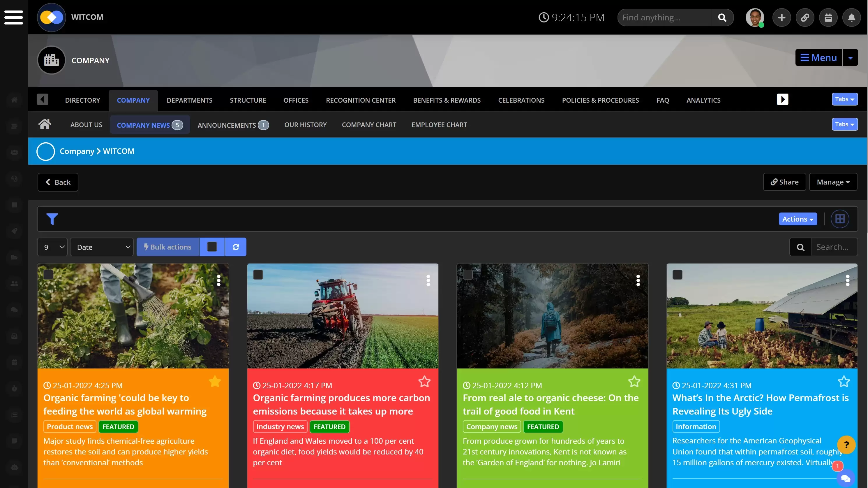Toggle the select-all checkbox beside Bulk actions
Viewport: 868px width, 488px height.
(212, 247)
